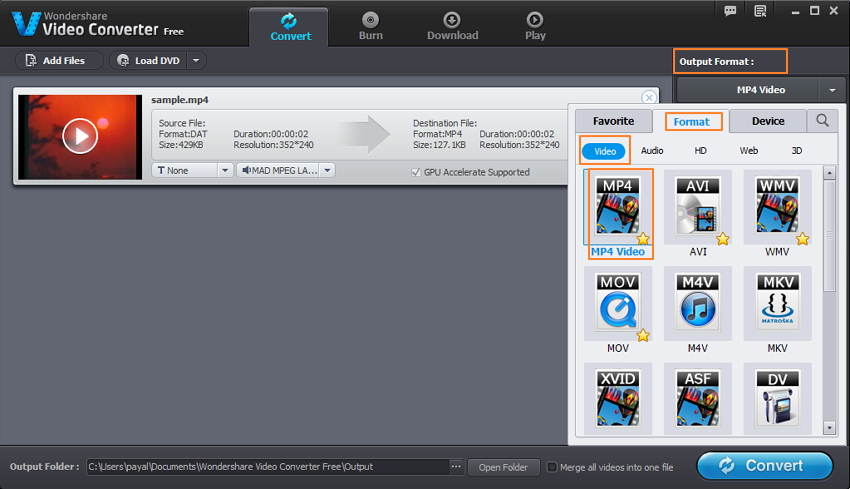Expand the subtitle None dropdown

[225, 170]
